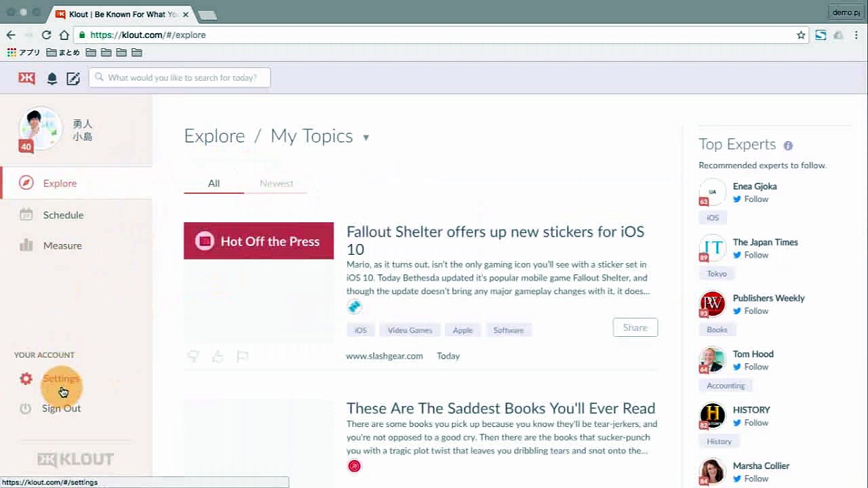The height and width of the screenshot is (488, 868).
Task: Follow Publishers Weekly
Action: (x=750, y=311)
